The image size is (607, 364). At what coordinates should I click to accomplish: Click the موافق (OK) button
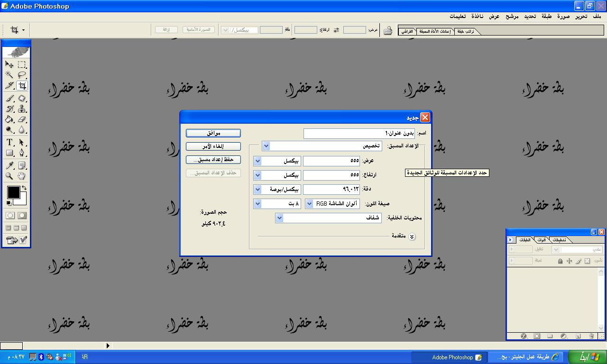point(213,133)
